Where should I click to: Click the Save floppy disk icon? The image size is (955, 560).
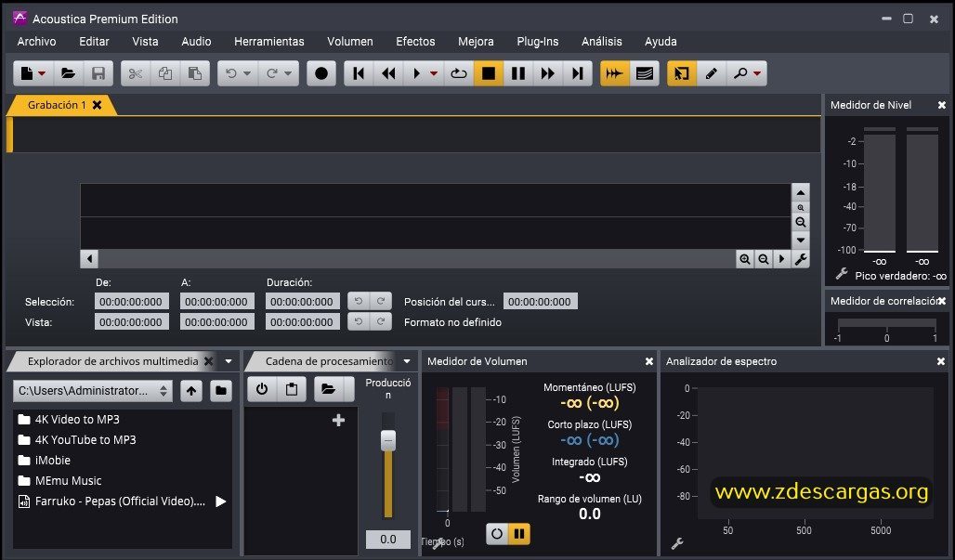click(x=98, y=73)
